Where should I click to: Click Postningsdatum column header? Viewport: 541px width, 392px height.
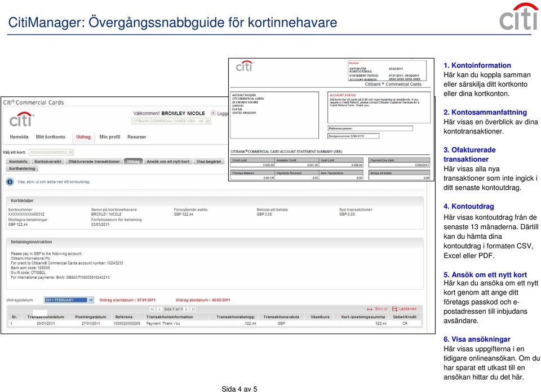(x=91, y=317)
